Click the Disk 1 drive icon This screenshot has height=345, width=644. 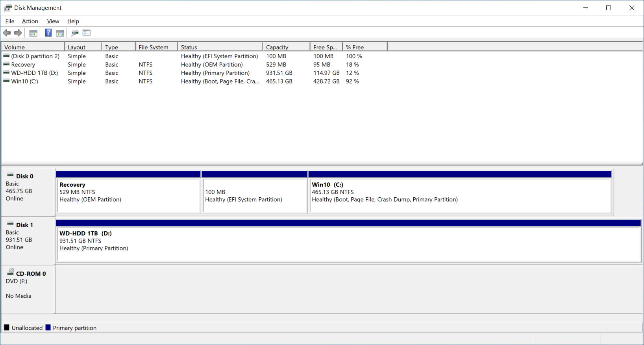click(10, 224)
